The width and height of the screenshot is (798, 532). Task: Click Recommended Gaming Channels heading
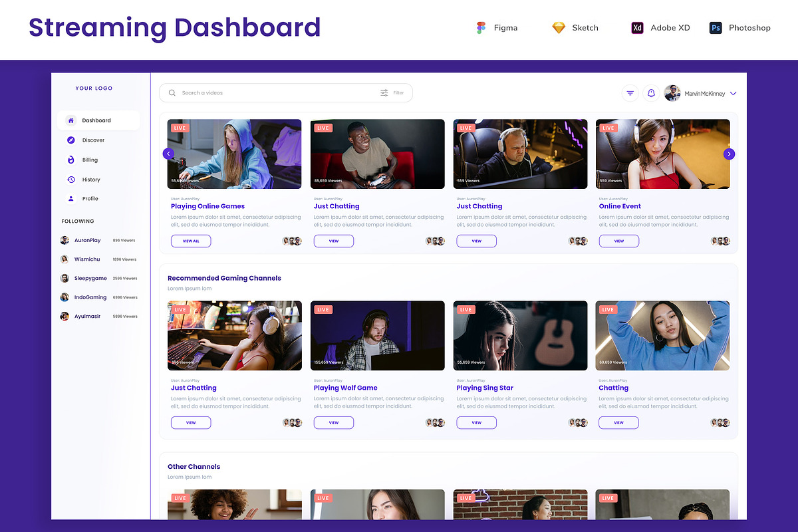coord(224,278)
